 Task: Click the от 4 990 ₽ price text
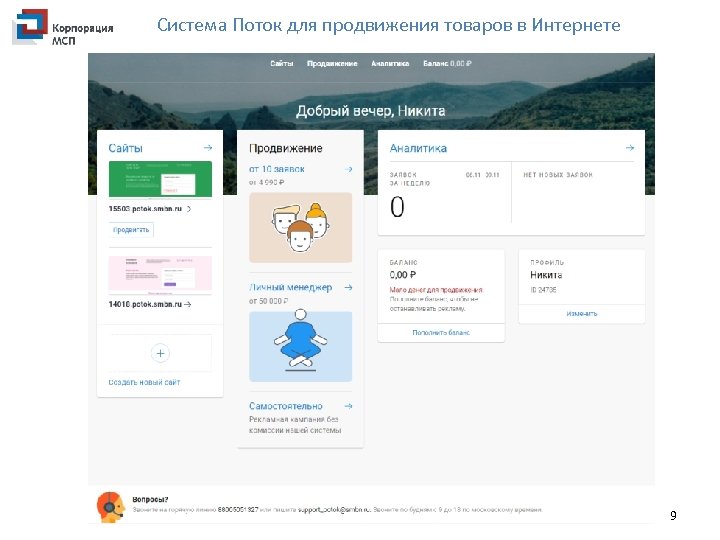[267, 182]
